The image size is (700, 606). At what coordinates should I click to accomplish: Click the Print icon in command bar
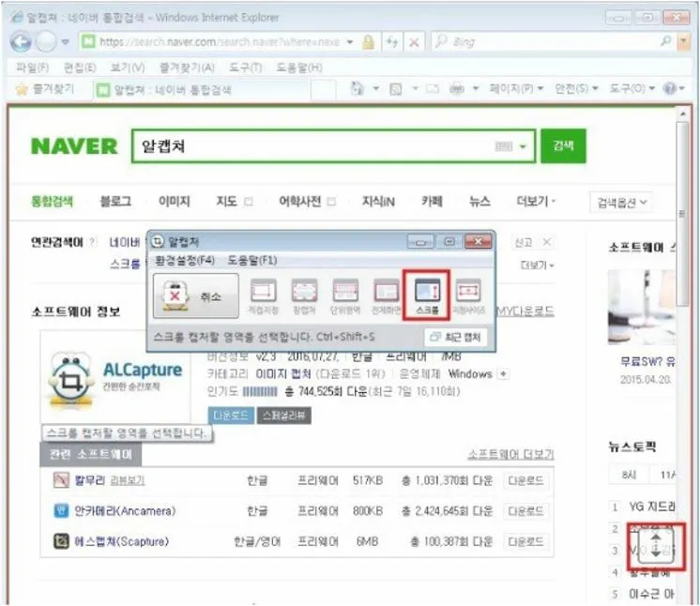(x=456, y=89)
